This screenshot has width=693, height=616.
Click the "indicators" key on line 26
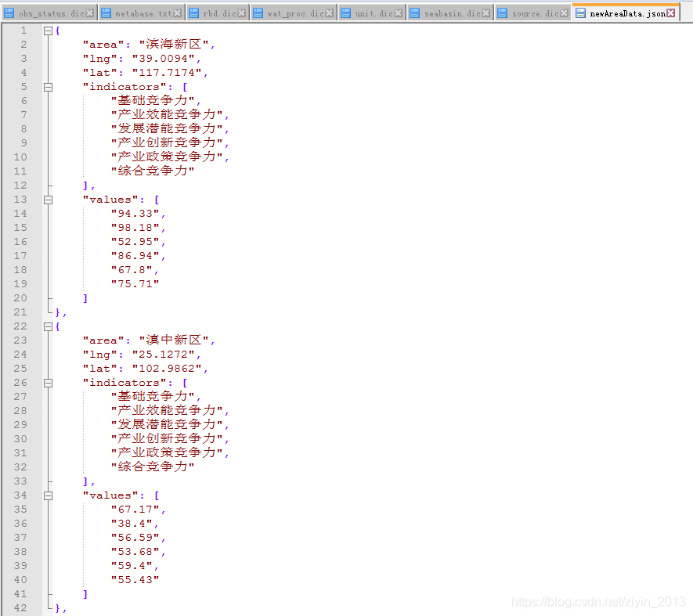pyautogui.click(x=125, y=383)
